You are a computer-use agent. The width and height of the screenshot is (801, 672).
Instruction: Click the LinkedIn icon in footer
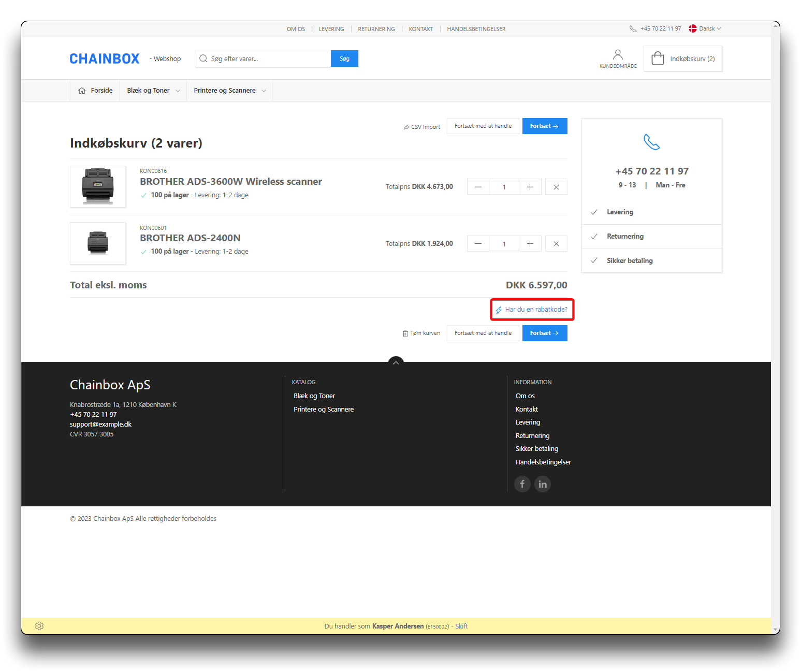542,484
